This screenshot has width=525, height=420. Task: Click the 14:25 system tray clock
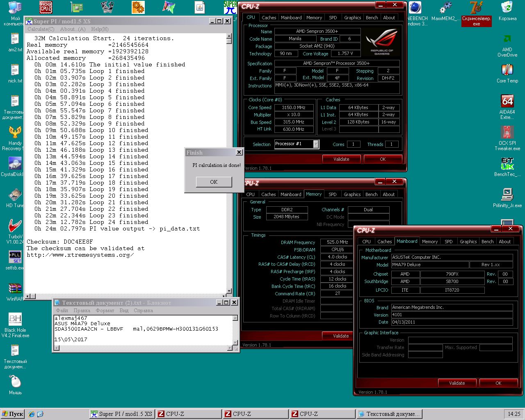[514, 414]
